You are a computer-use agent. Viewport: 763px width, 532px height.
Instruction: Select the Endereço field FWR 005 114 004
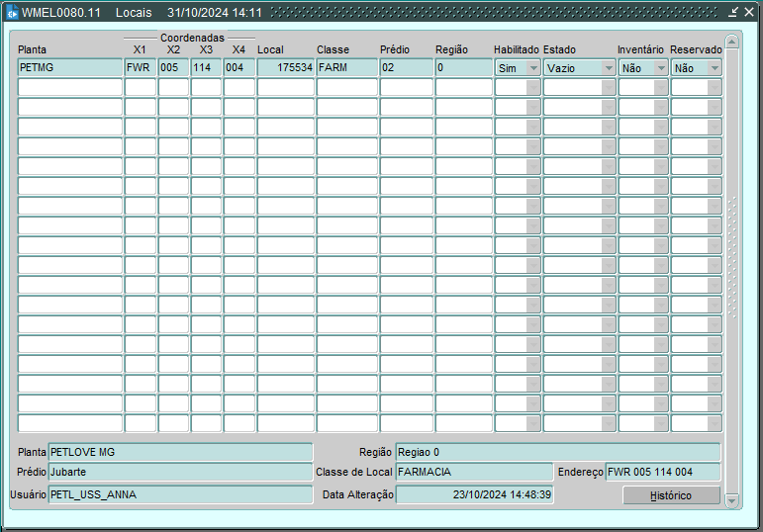(x=662, y=473)
